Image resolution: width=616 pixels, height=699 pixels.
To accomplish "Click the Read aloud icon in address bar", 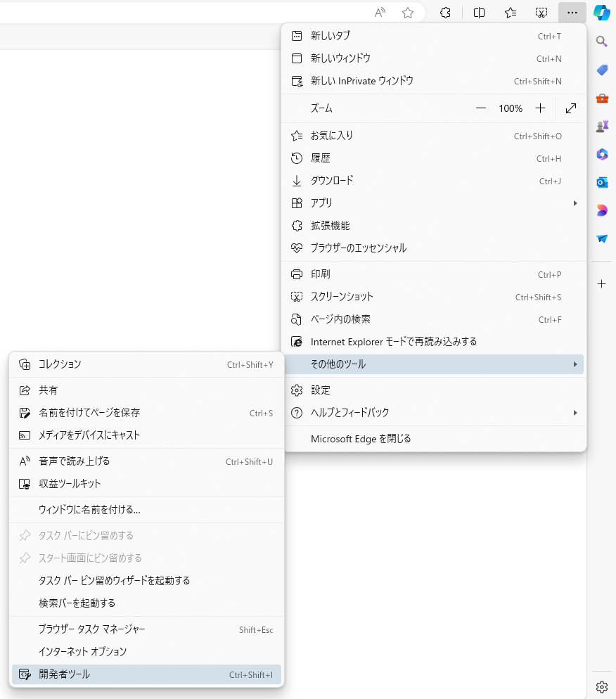I will 380,13.
